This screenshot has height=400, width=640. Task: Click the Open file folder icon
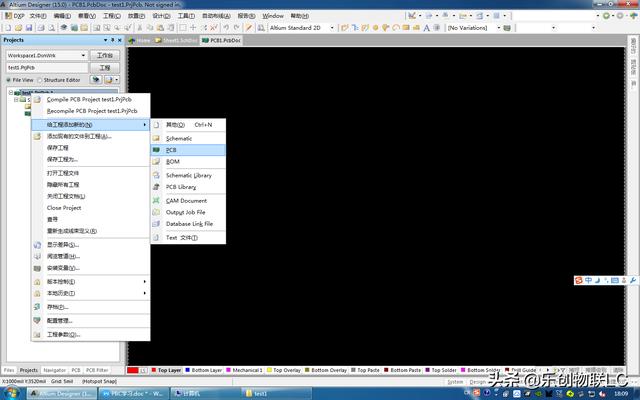click(18, 28)
